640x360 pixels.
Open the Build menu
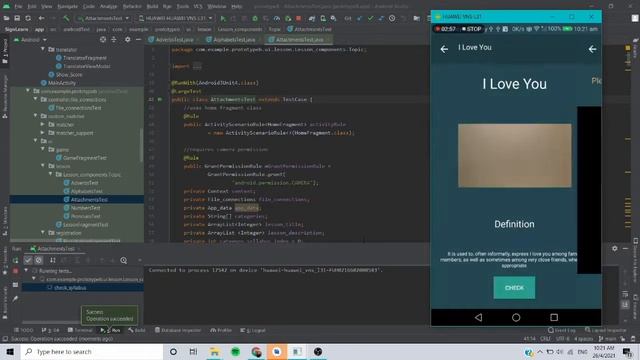point(152,7)
